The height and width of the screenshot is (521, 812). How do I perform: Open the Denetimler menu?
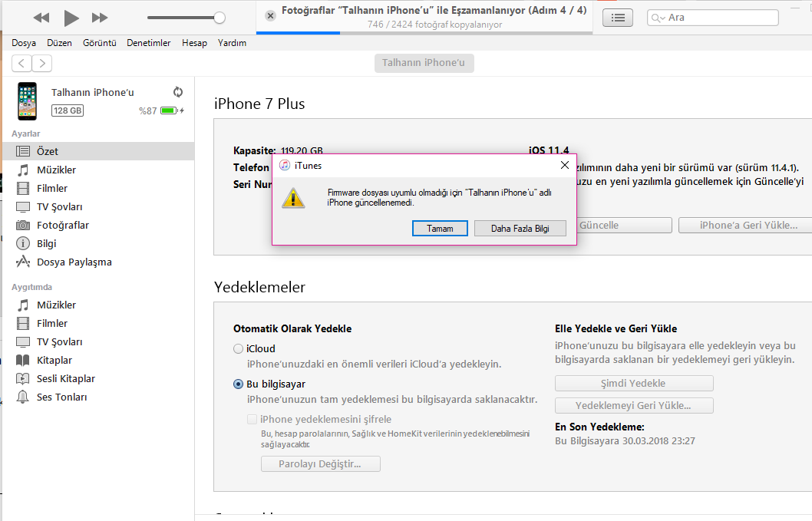(x=149, y=43)
